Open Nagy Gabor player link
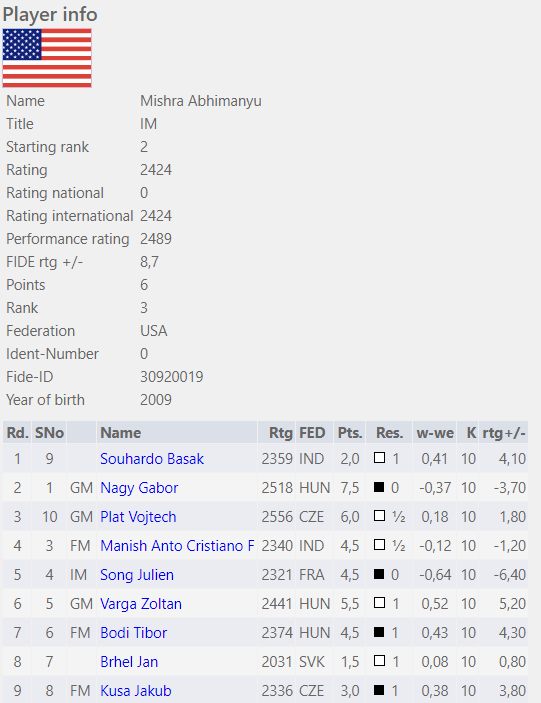541x703 pixels. (139, 487)
